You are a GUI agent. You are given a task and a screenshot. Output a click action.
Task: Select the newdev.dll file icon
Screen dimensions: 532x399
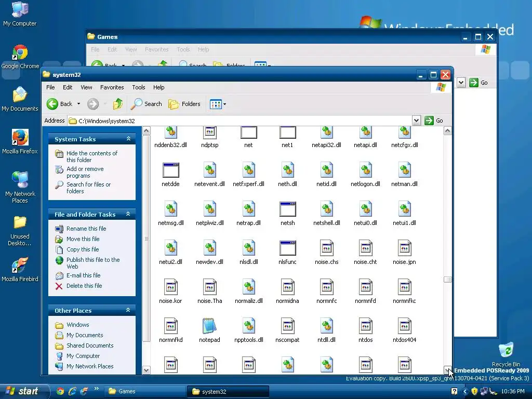click(209, 248)
